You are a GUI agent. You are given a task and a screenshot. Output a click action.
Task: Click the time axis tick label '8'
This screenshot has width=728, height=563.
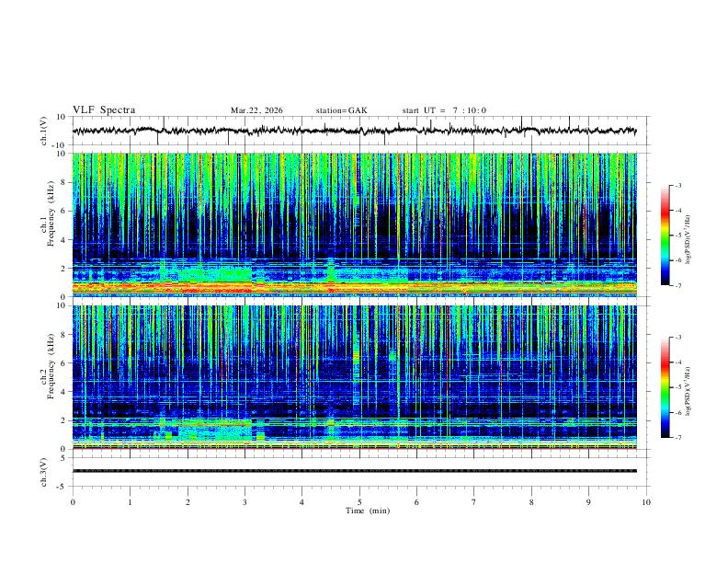(531, 502)
